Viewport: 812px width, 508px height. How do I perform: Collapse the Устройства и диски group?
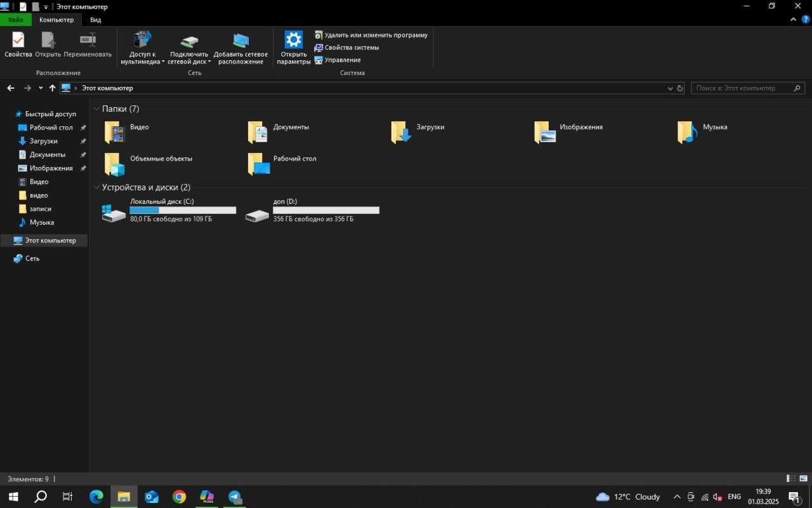(x=96, y=188)
